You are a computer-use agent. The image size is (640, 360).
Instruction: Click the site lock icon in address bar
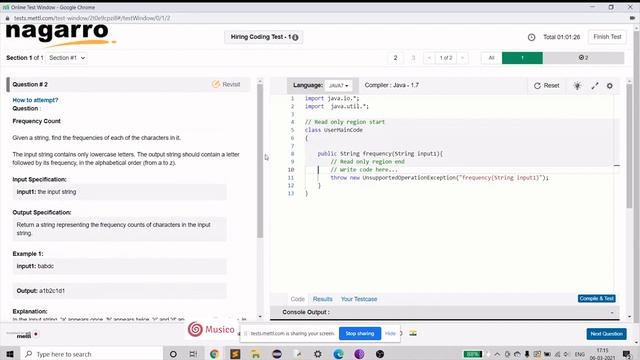pos(7,18)
